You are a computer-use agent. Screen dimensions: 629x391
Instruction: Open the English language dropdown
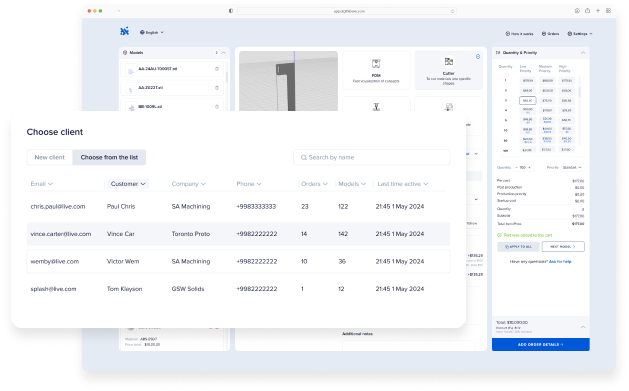point(152,32)
